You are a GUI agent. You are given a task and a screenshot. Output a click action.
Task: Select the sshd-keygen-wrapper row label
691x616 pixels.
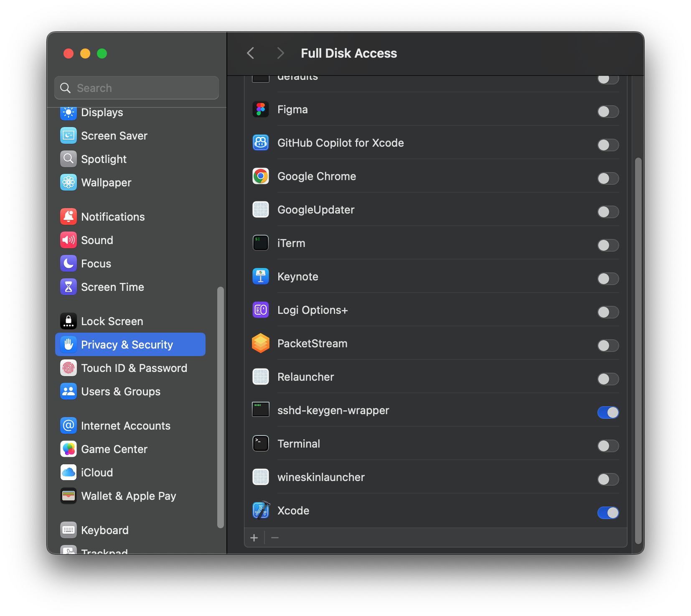(x=333, y=410)
